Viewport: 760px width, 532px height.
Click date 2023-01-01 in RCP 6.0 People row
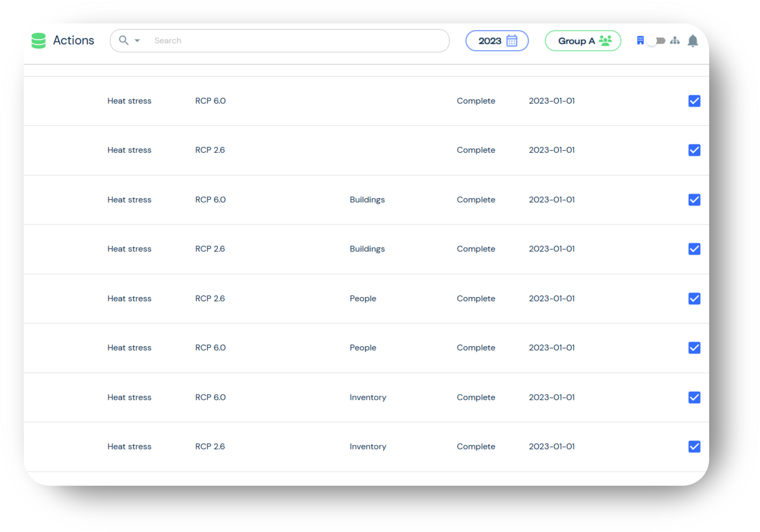point(552,348)
